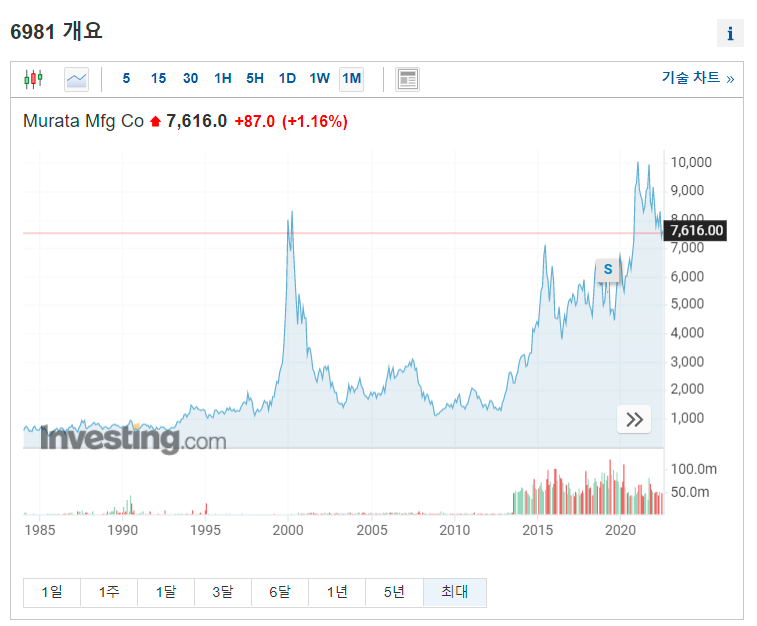Choose the 5H interval
The image size is (757, 626).
pos(255,78)
